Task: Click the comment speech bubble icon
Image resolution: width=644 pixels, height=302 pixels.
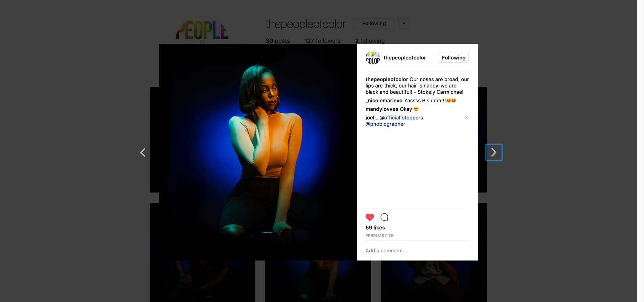Action: point(384,217)
